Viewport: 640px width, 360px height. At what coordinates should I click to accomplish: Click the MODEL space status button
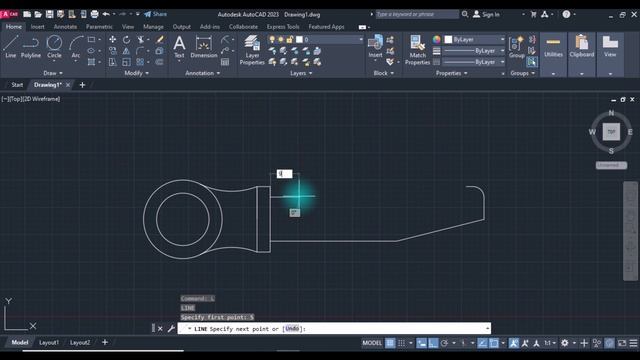coord(372,343)
